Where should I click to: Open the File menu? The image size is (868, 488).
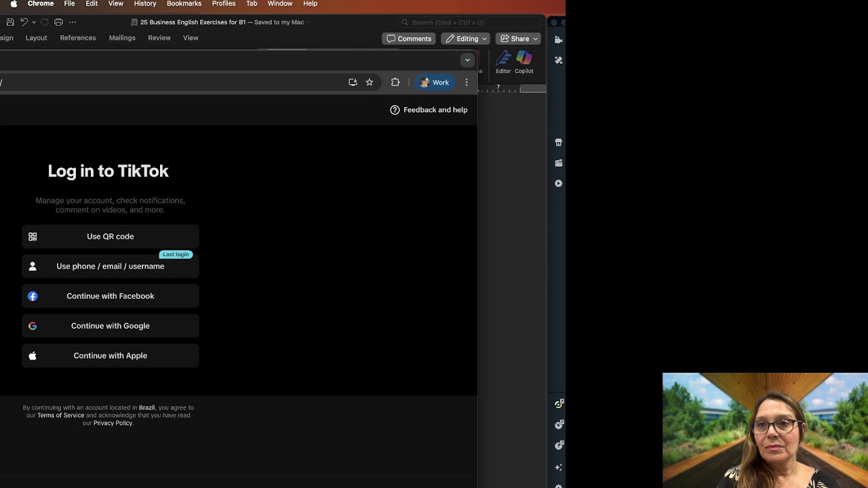point(69,4)
